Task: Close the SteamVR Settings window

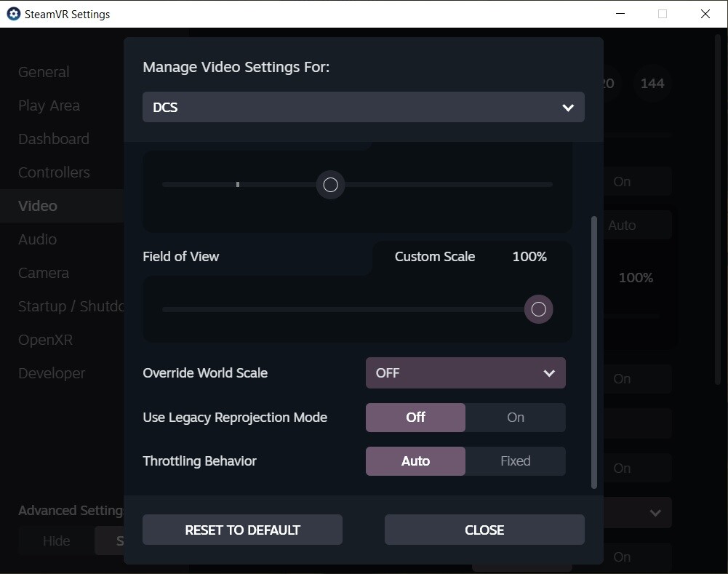Action: point(705,14)
